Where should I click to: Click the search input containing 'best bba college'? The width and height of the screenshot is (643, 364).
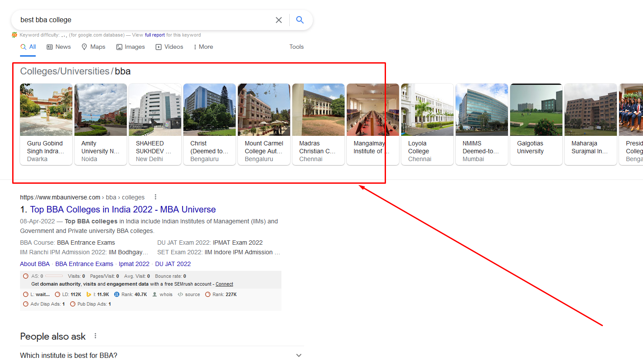(144, 20)
